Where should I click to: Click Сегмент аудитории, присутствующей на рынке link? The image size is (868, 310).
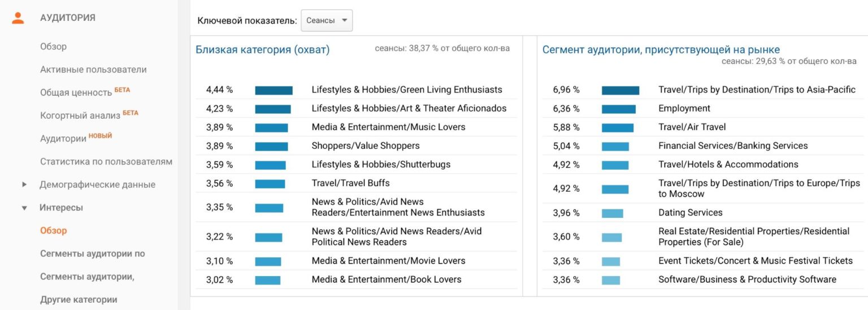pos(661,50)
